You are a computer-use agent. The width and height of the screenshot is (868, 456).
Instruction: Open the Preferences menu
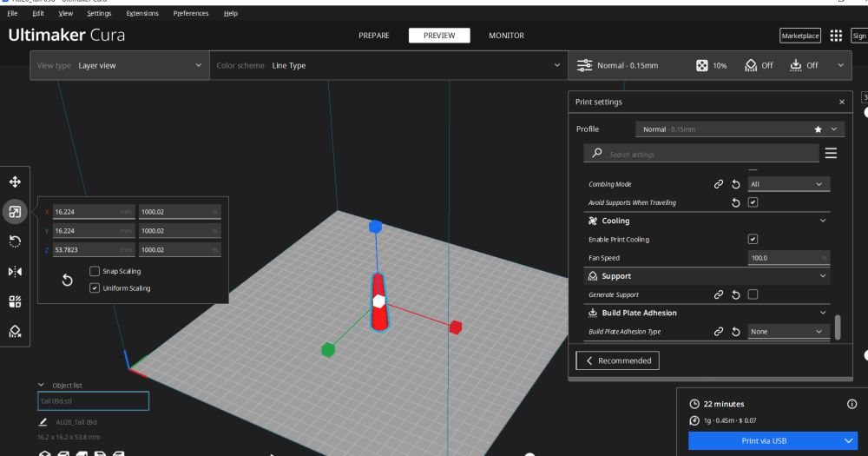pos(191,13)
